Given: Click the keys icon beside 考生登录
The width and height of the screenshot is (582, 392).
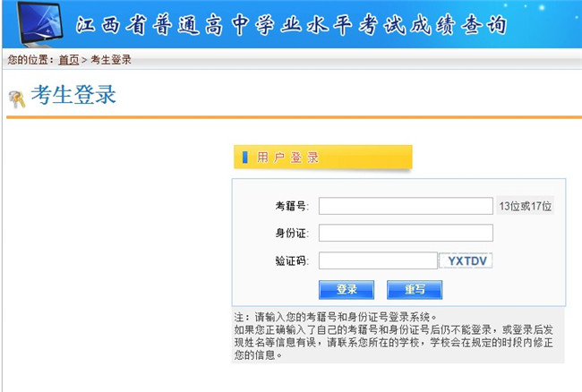Looking at the screenshot, I should coord(16,98).
